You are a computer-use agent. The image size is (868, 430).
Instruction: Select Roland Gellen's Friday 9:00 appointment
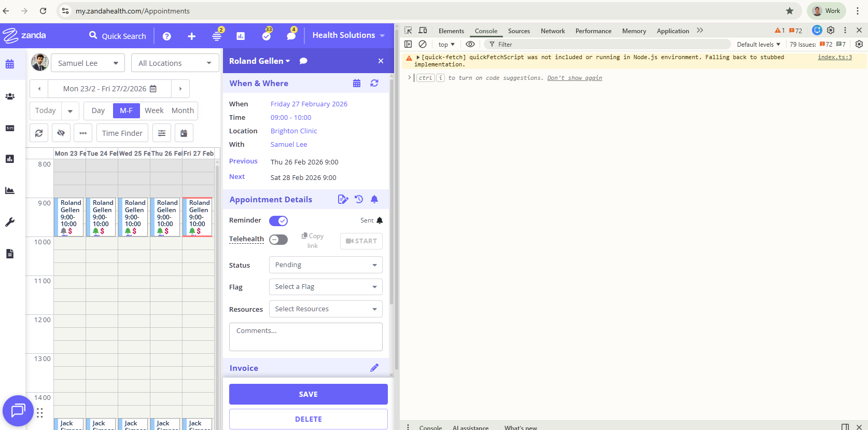click(198, 217)
